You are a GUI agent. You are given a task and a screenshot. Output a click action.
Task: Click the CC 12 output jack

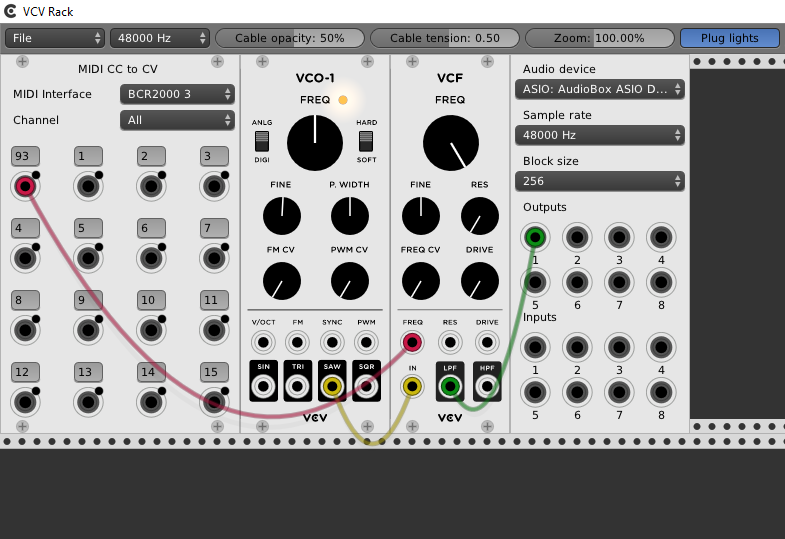pyautogui.click(x=25, y=402)
